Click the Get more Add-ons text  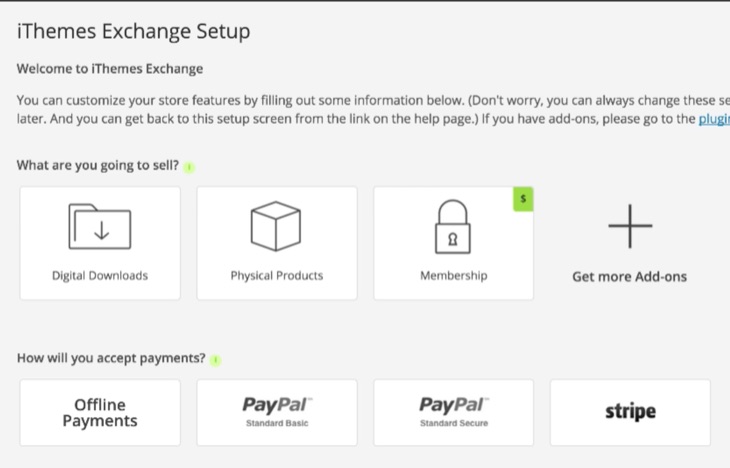[629, 277]
